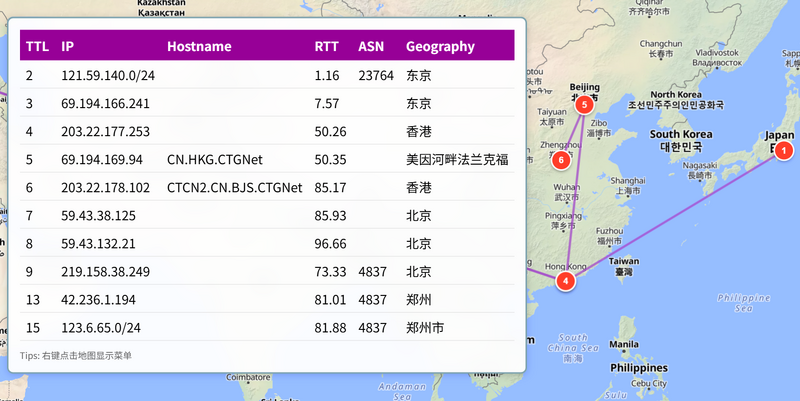800x401 pixels.
Task: Click TTL value 13
Action: pos(33,300)
